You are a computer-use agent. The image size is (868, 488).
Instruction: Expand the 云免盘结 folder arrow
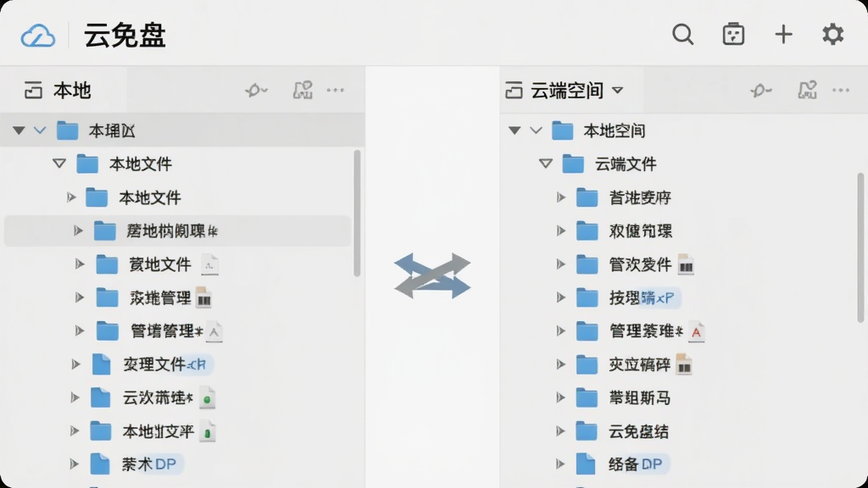pos(560,431)
